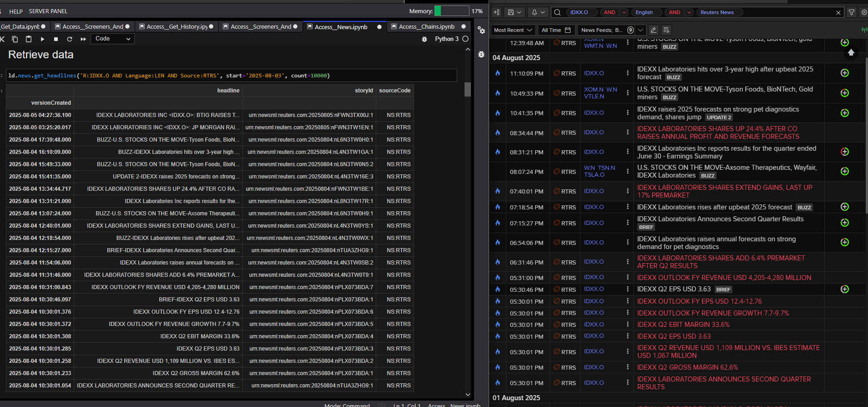Add 'Announces Second Quarter Results BRIEF' via plus icon

[845, 223]
